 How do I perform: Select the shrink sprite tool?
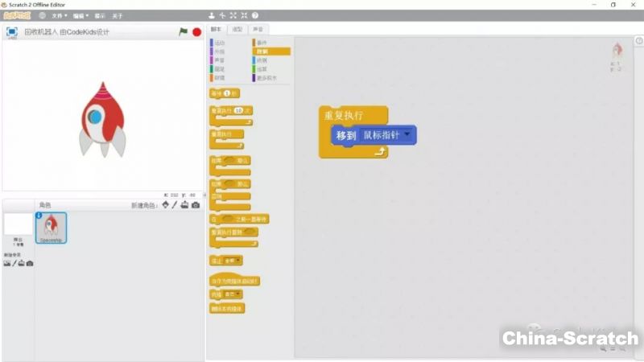click(x=244, y=15)
